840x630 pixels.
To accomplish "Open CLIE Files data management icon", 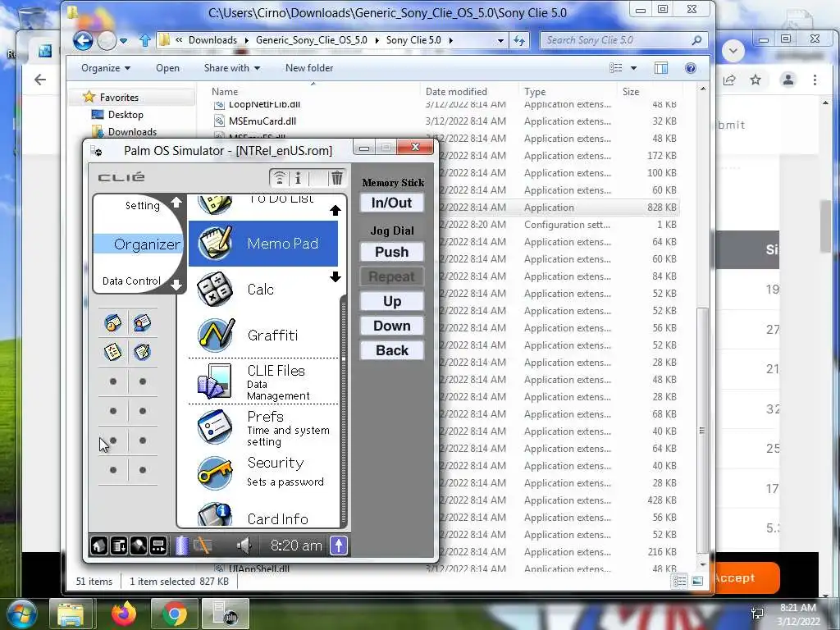I will (215, 381).
